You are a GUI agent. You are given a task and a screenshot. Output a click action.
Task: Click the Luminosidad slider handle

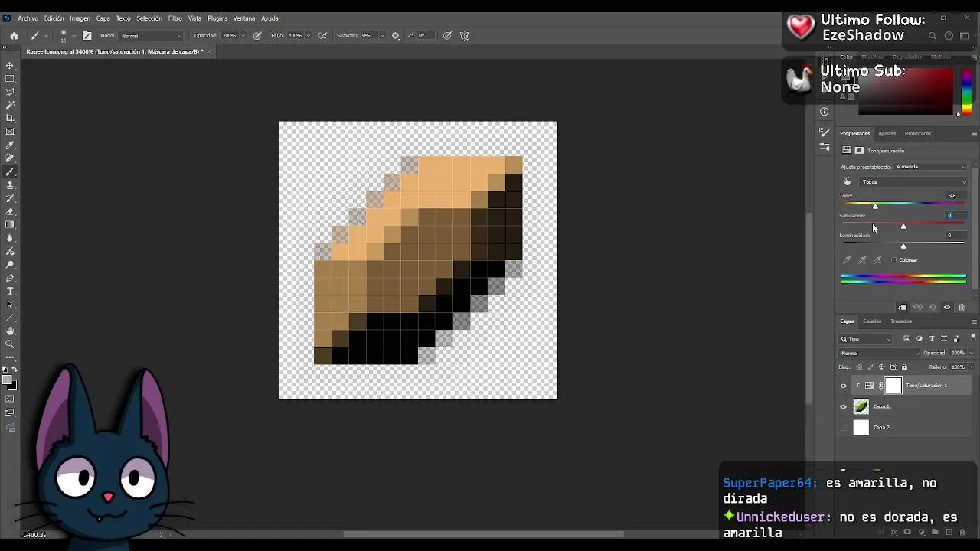coord(903,246)
